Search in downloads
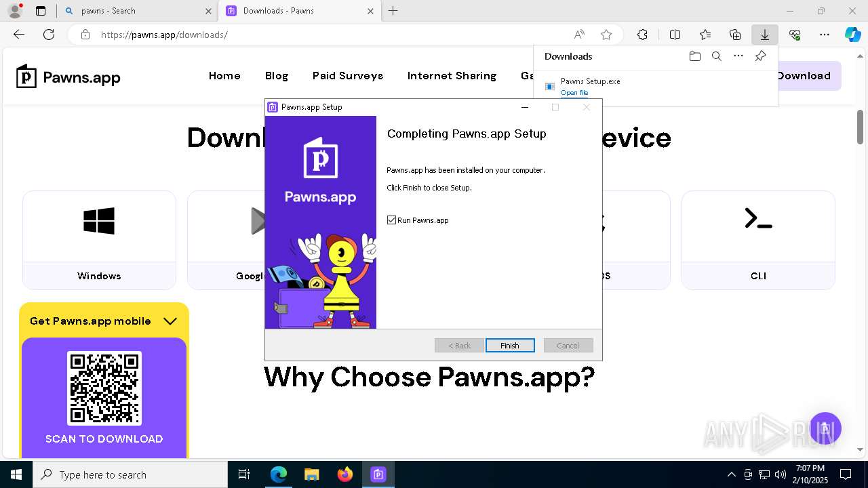 717,56
